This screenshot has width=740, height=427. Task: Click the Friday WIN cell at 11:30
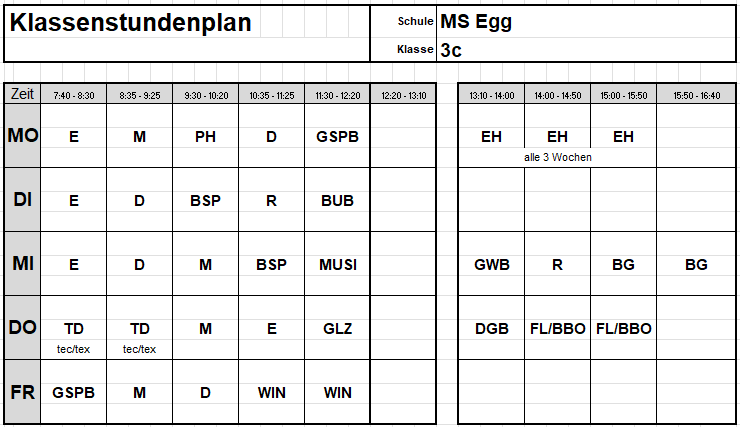tap(337, 393)
